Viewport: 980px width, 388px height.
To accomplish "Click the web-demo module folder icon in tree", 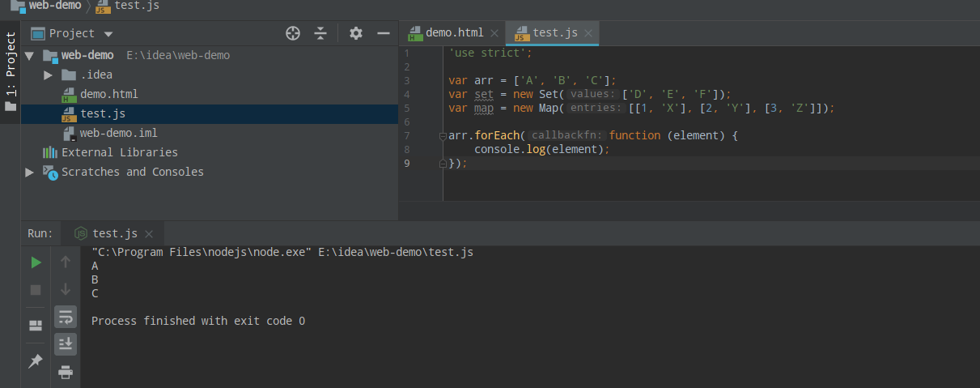I will [x=50, y=56].
